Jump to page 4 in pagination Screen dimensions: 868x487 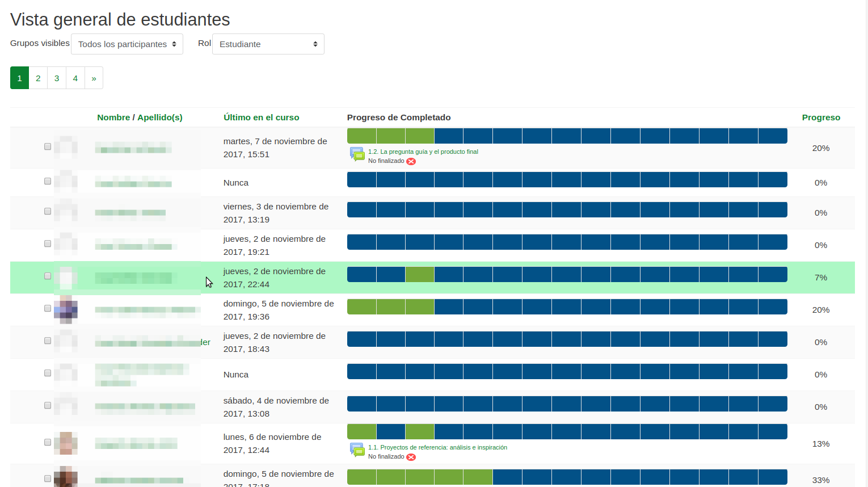pyautogui.click(x=75, y=78)
